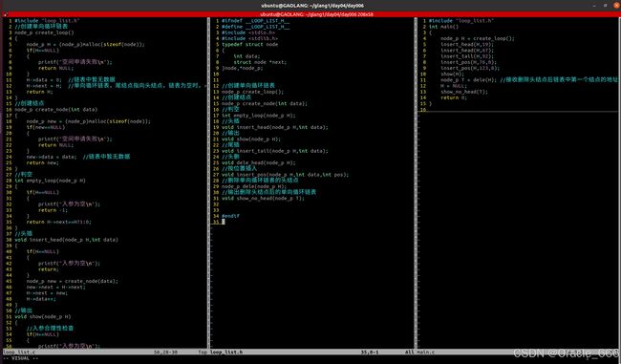
Task: Click 'node_p T = dele(H);' in main.c
Action: tap(468, 79)
